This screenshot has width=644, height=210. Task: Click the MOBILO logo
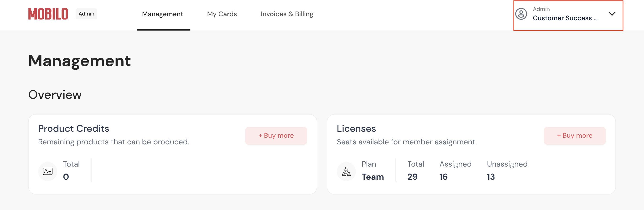[x=48, y=14]
